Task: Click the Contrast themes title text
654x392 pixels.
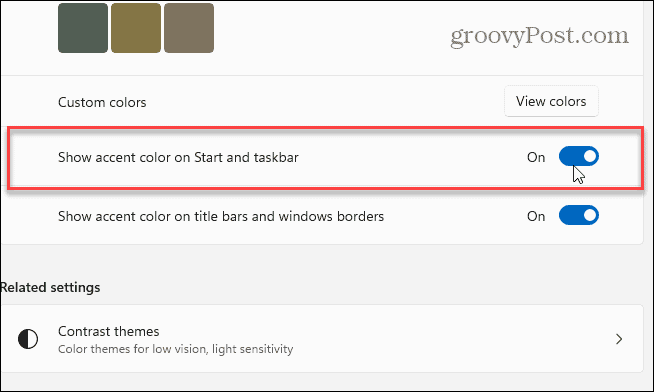Action: 108,331
